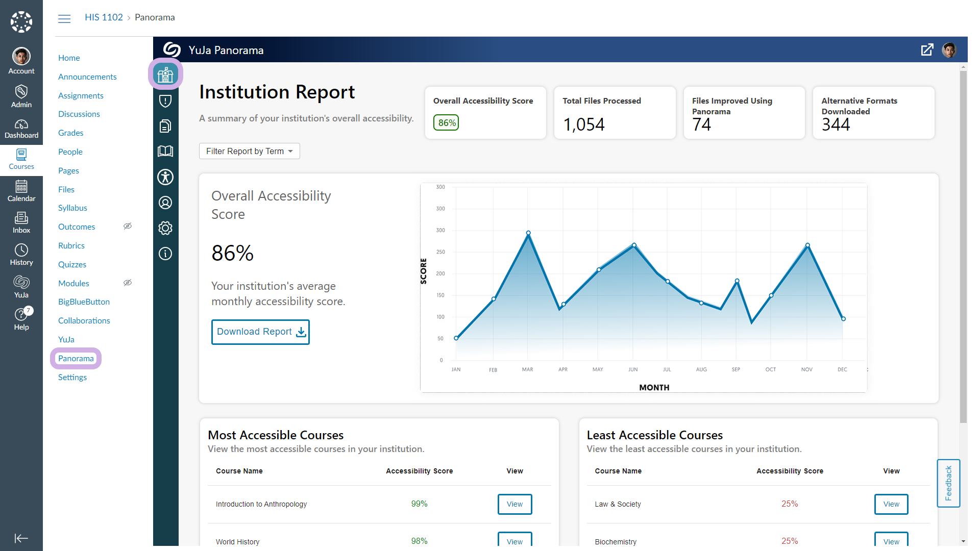Click the June data point on chart

coord(634,245)
